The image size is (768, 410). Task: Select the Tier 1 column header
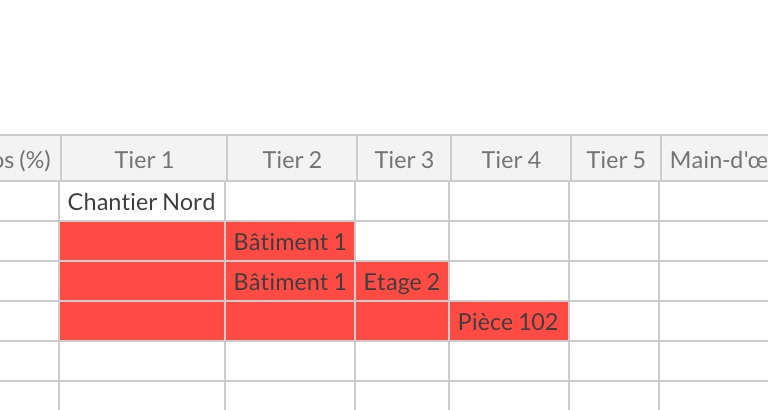point(144,158)
